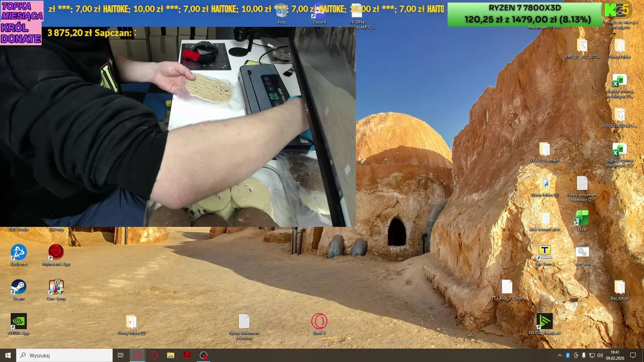Select the start_bot batch file
Viewport: 644px width, 362px height.
pyautogui.click(x=582, y=255)
